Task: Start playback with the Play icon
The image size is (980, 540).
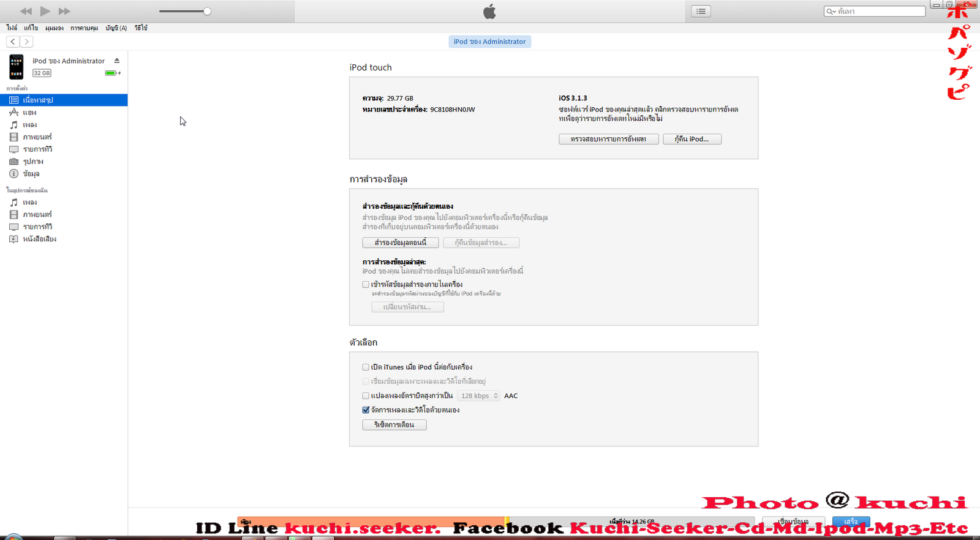Action: 45,11
